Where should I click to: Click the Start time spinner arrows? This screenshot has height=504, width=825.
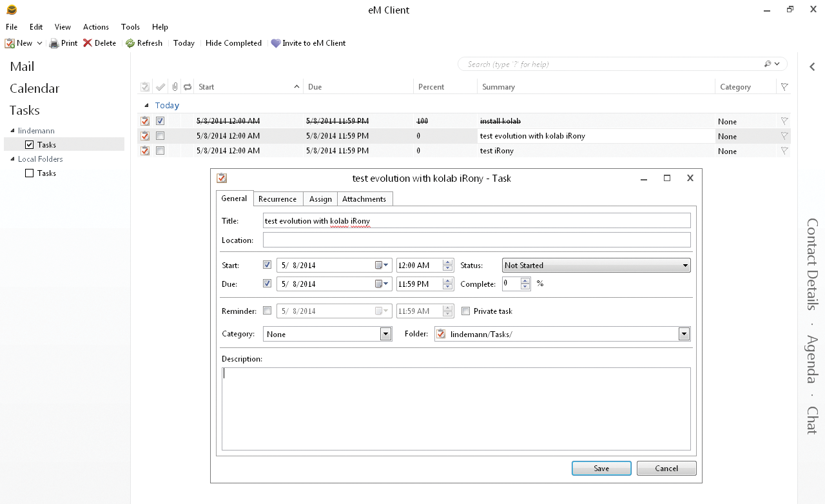(x=448, y=265)
